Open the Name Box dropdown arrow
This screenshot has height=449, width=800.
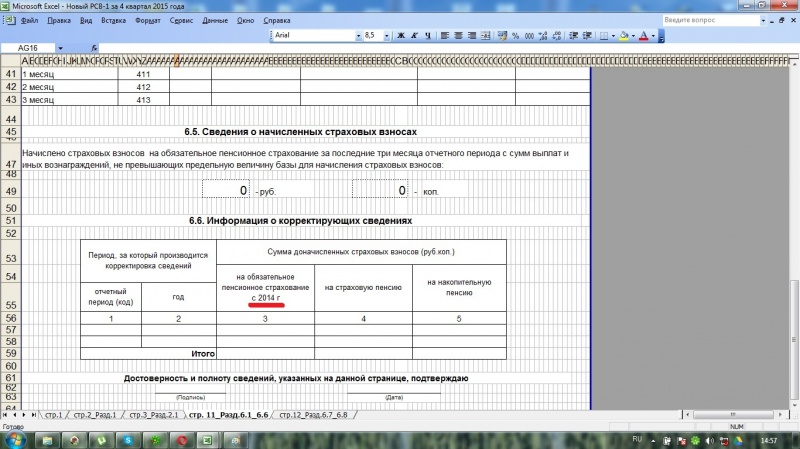click(x=61, y=48)
